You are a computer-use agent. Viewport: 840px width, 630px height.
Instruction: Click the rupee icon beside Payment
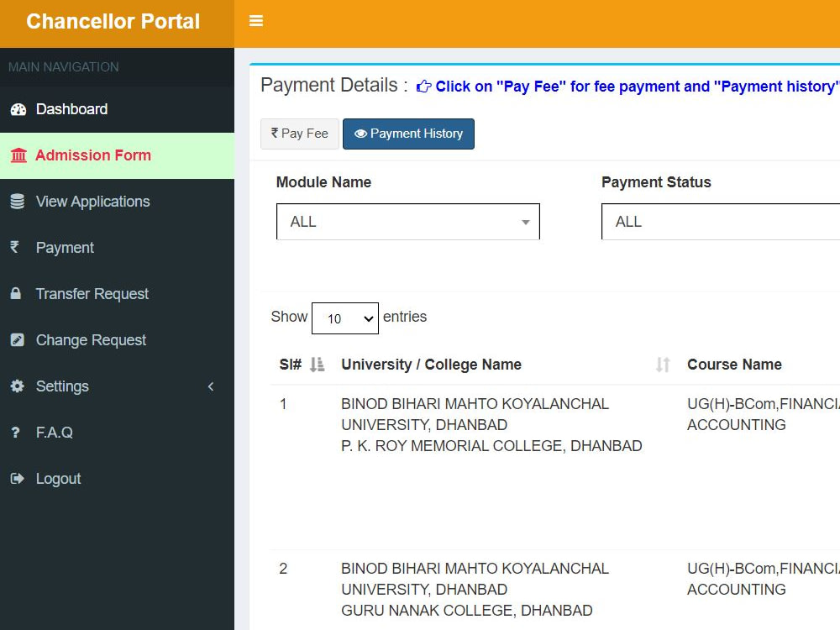pos(14,247)
